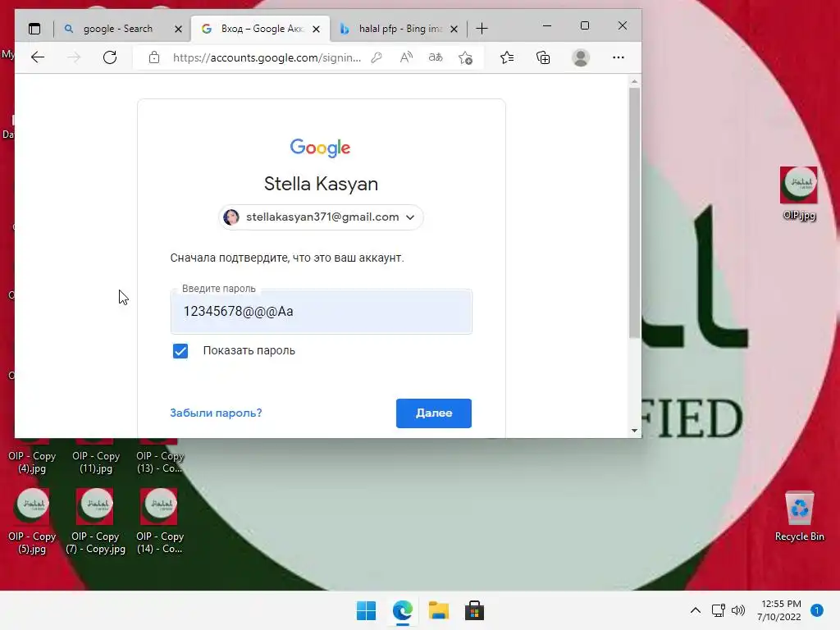Click the translate page icon

click(436, 57)
